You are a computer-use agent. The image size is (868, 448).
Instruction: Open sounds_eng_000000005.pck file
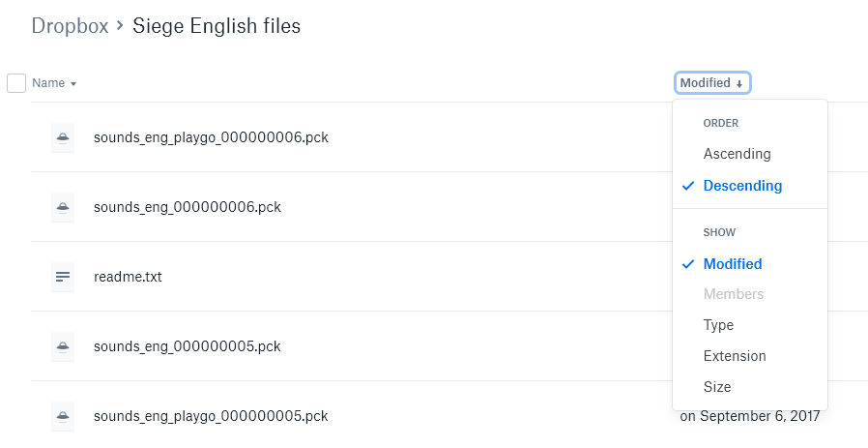tap(188, 346)
